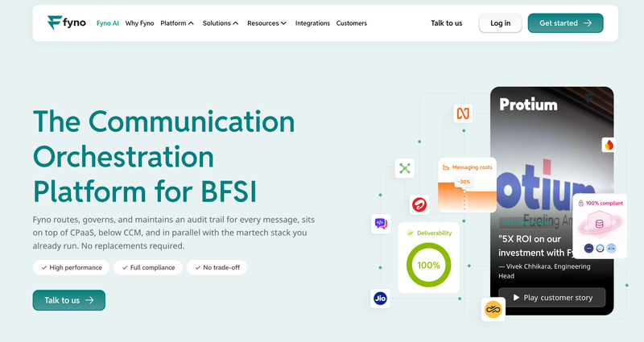
Task: Click the yellow infinity-loop icon
Action: 493,310
